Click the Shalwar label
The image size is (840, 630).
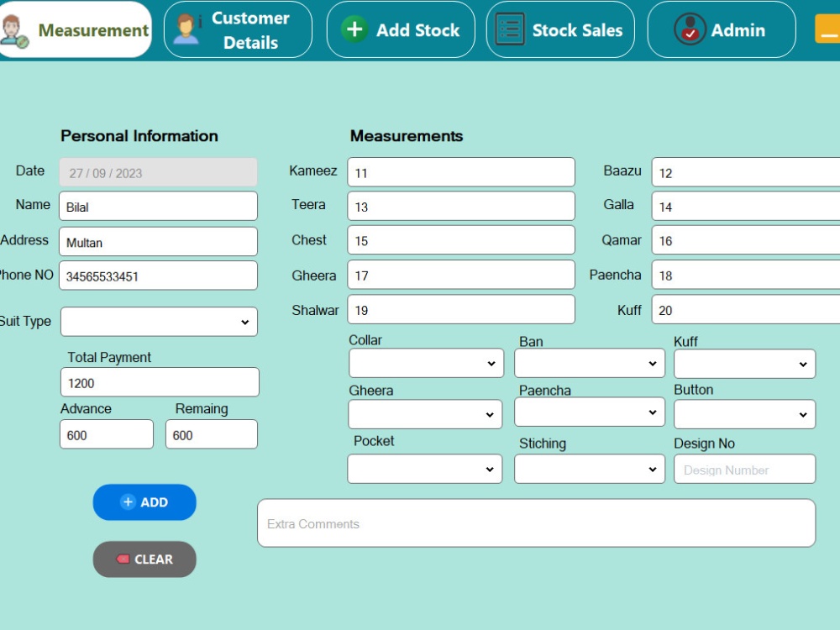tap(315, 310)
